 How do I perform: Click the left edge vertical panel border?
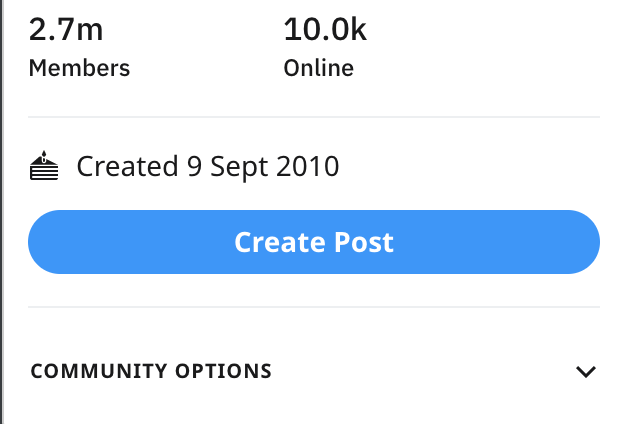click(x=2, y=212)
